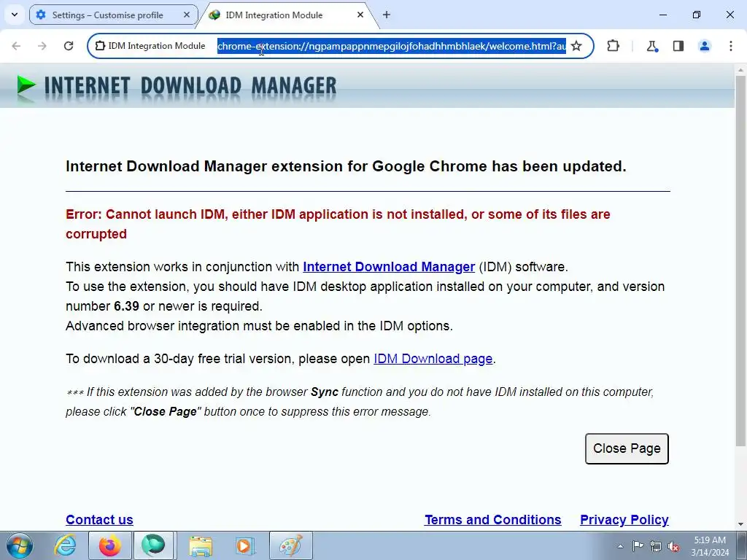Open Terms and Conditions link
The width and height of the screenshot is (747, 560).
493,519
